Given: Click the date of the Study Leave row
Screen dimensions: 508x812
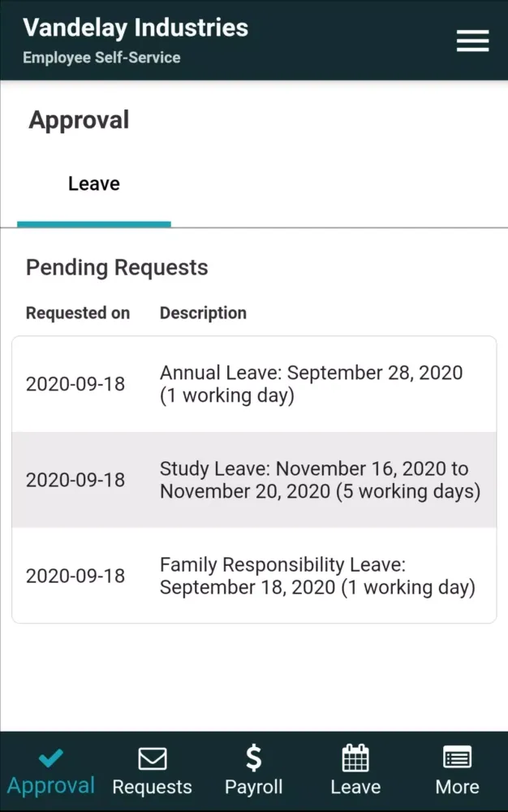Looking at the screenshot, I should 75,480.
